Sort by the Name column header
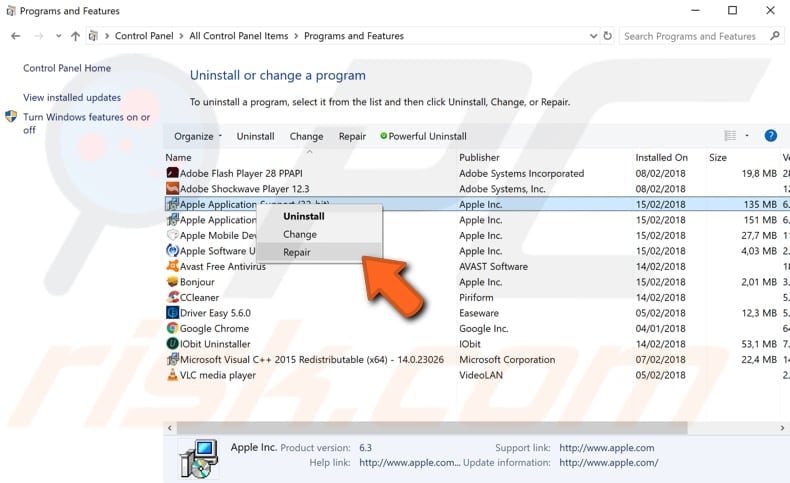 coord(178,157)
